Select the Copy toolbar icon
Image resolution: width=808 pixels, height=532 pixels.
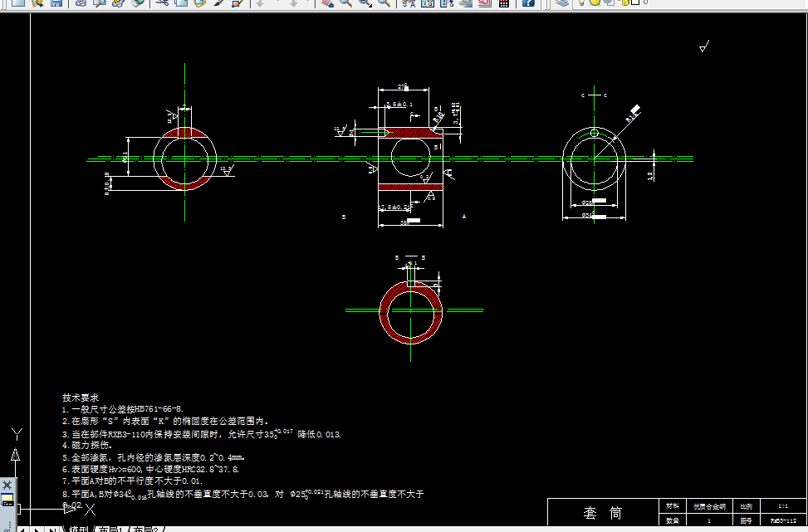coord(179,6)
